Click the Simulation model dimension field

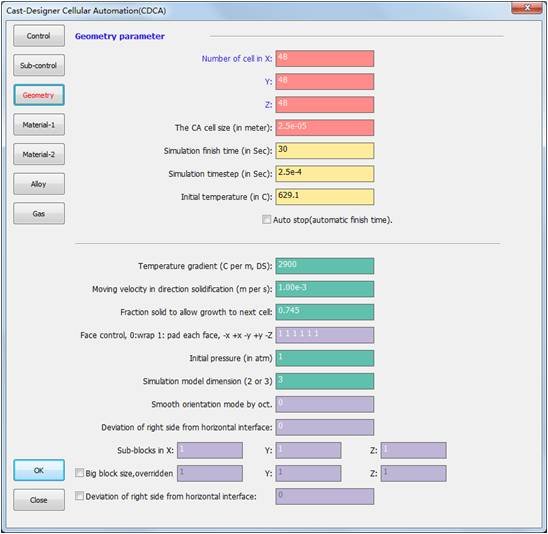click(x=324, y=381)
